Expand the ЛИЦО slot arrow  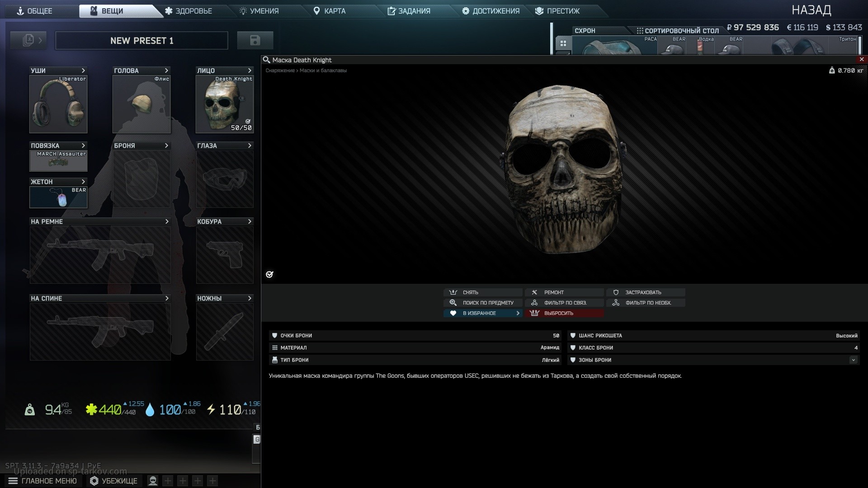click(x=250, y=70)
